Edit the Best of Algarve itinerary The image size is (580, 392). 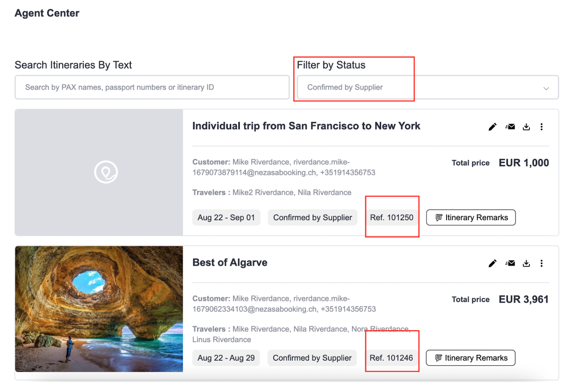pyautogui.click(x=492, y=264)
